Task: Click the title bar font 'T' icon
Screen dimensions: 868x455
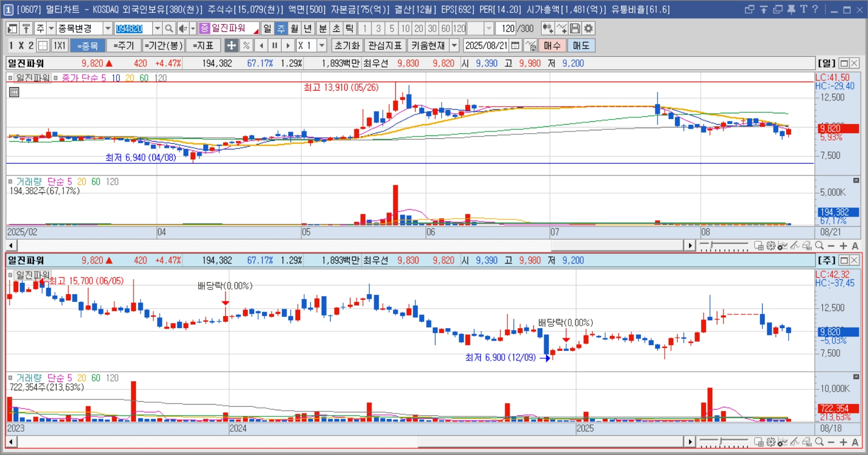Action: [803, 9]
